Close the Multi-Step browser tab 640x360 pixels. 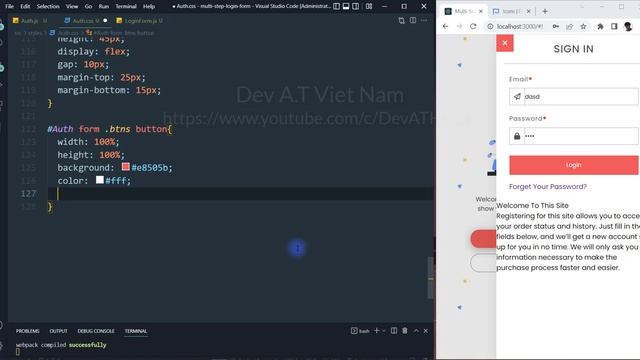coord(481,11)
